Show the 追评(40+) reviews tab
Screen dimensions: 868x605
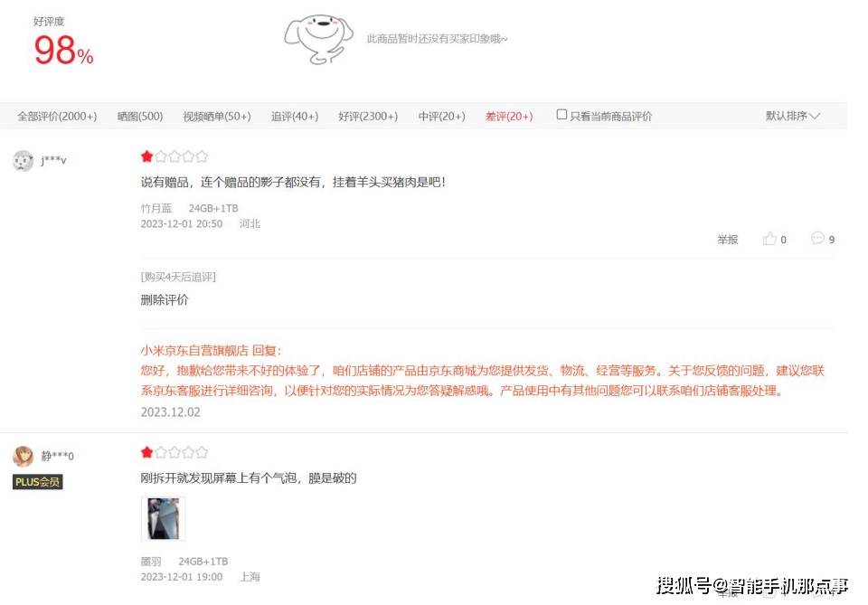pyautogui.click(x=295, y=117)
